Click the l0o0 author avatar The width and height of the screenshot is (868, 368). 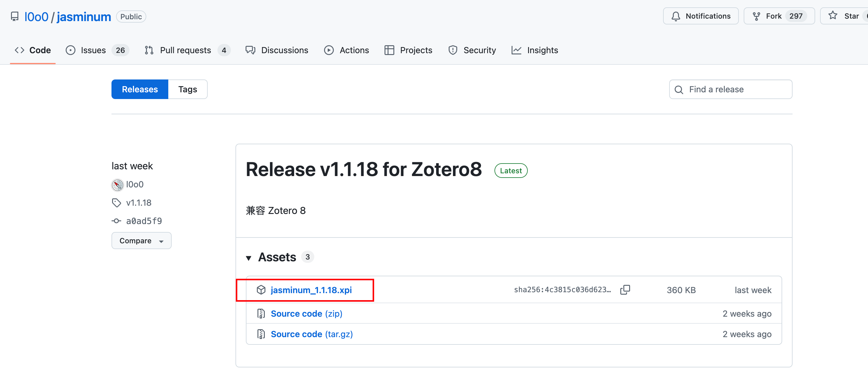(117, 185)
